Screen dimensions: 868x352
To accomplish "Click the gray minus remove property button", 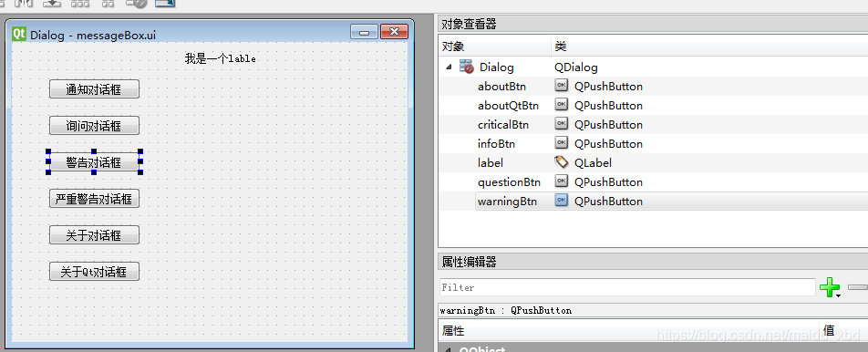I will [x=857, y=287].
